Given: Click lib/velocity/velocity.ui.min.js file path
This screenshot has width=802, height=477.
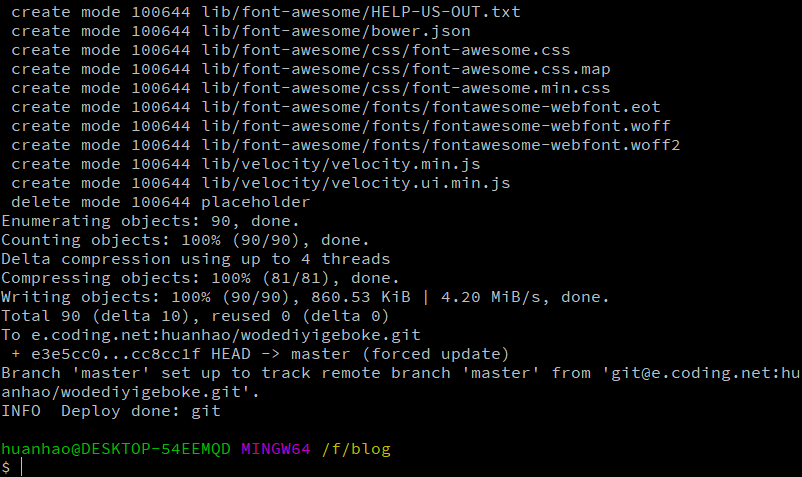Looking at the screenshot, I should [356, 184].
